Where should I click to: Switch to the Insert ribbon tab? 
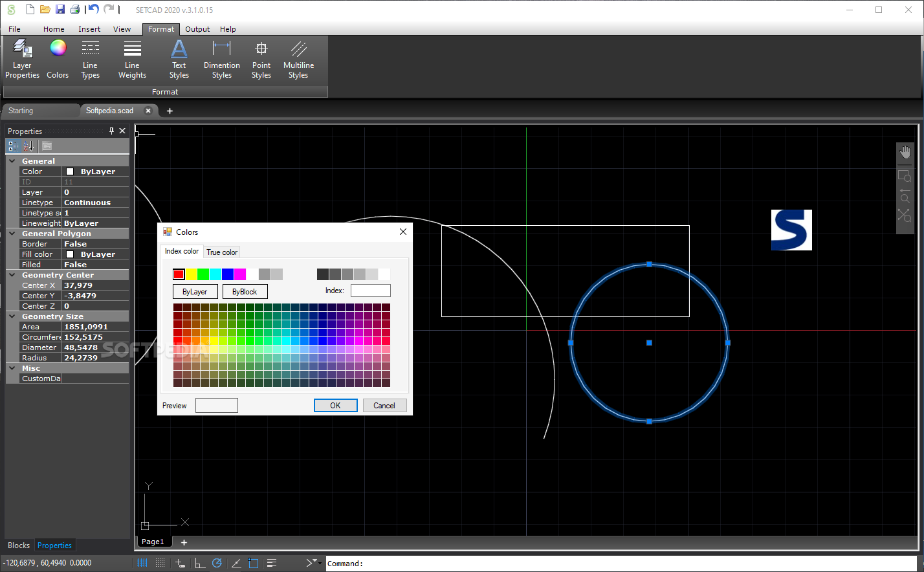(x=89, y=29)
